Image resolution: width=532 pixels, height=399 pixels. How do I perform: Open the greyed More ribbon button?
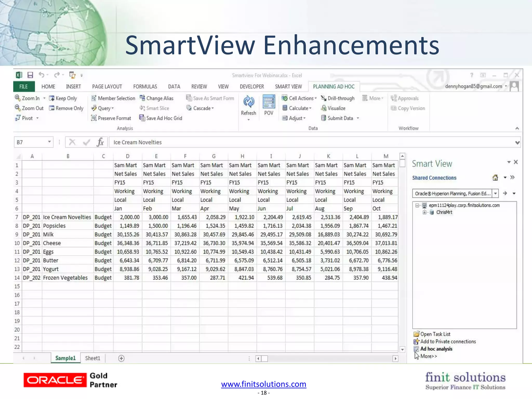pyautogui.click(x=373, y=98)
